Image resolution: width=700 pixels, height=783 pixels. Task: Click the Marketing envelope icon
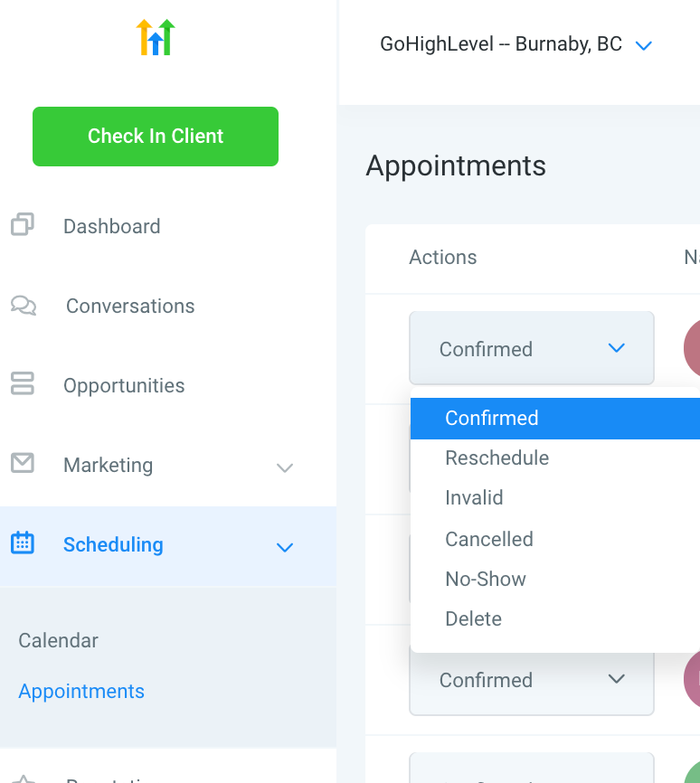tap(23, 463)
